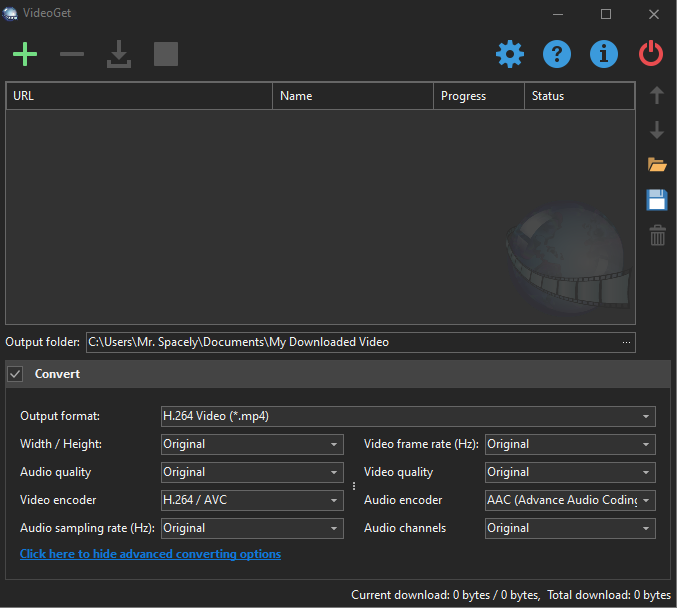Click the Move down arrow icon
Viewport: 677px width, 608px height.
pos(657,130)
